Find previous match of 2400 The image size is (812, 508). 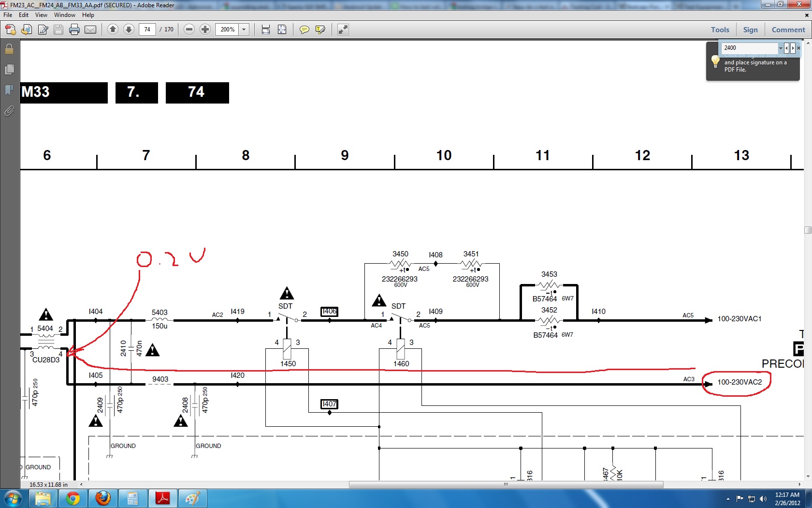[x=787, y=48]
